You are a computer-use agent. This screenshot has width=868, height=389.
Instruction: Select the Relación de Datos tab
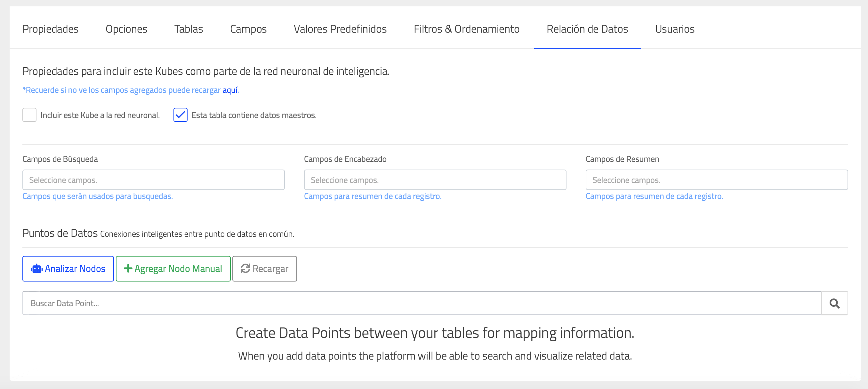click(x=587, y=29)
